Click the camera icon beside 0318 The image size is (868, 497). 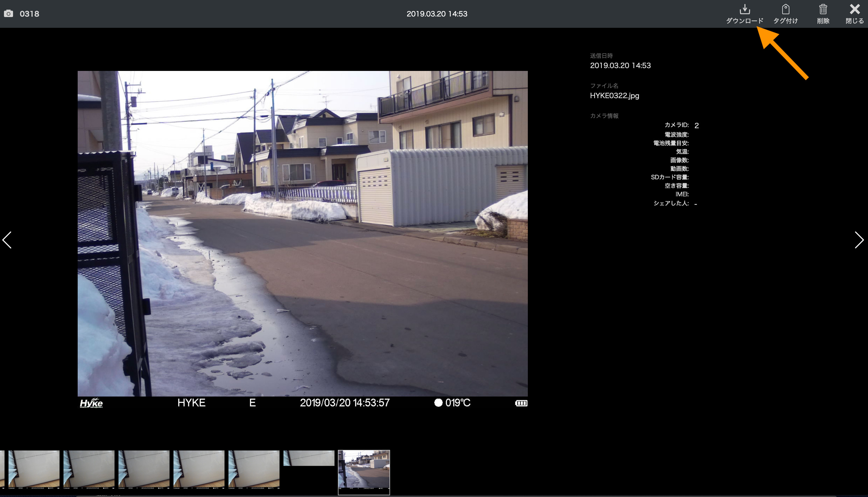(x=9, y=14)
